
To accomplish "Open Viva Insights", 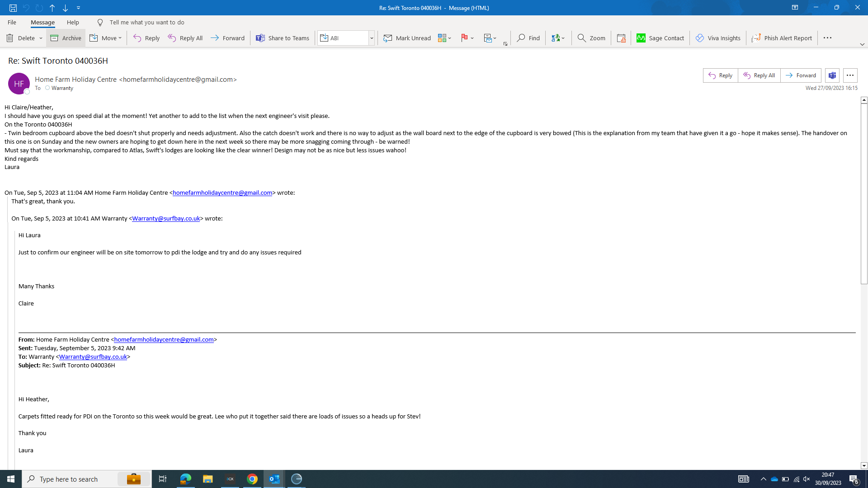I will tap(718, 38).
